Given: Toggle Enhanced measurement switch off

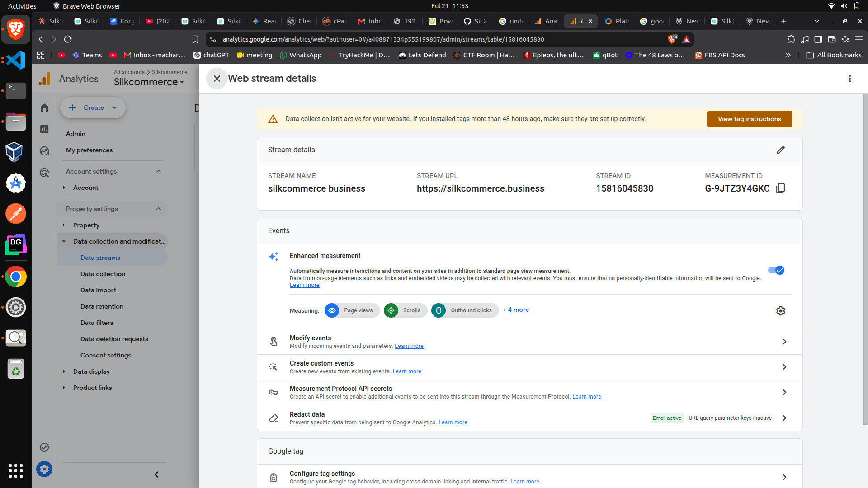Looking at the screenshot, I should [776, 270].
